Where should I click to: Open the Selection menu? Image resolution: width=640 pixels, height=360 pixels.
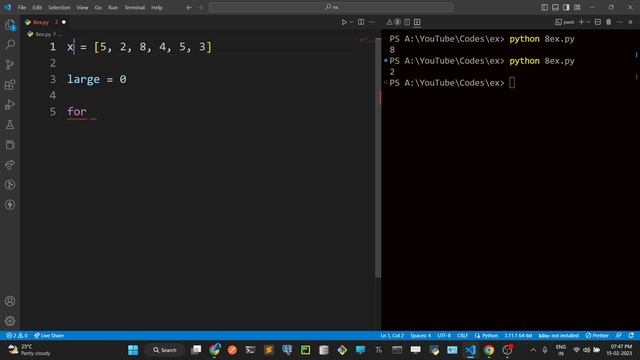coord(59,7)
